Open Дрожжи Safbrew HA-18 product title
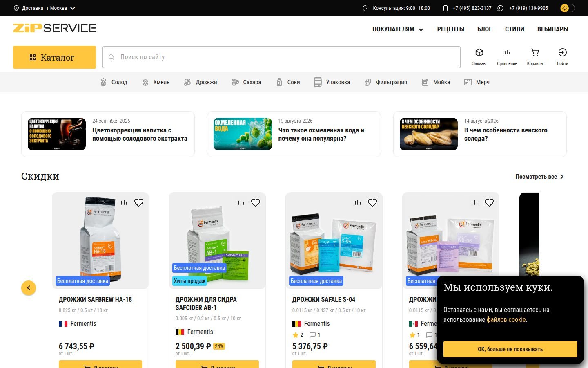This screenshot has height=368, width=588. [x=95, y=299]
